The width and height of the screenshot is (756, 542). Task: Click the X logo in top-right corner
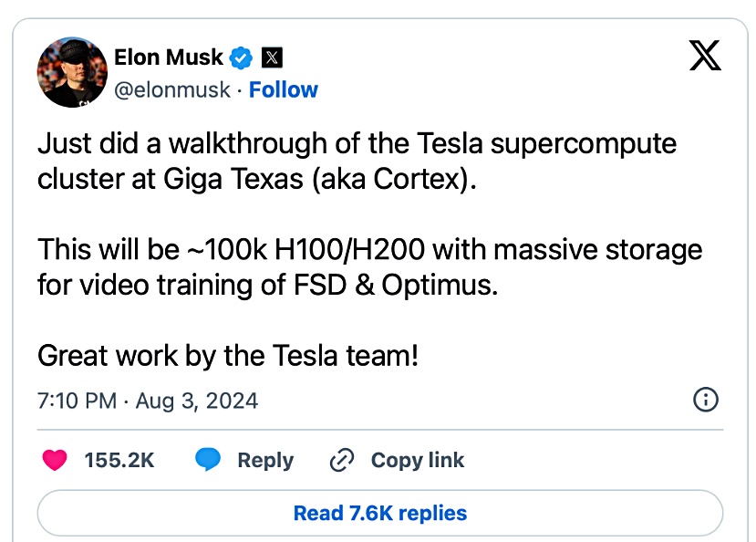coord(705,56)
